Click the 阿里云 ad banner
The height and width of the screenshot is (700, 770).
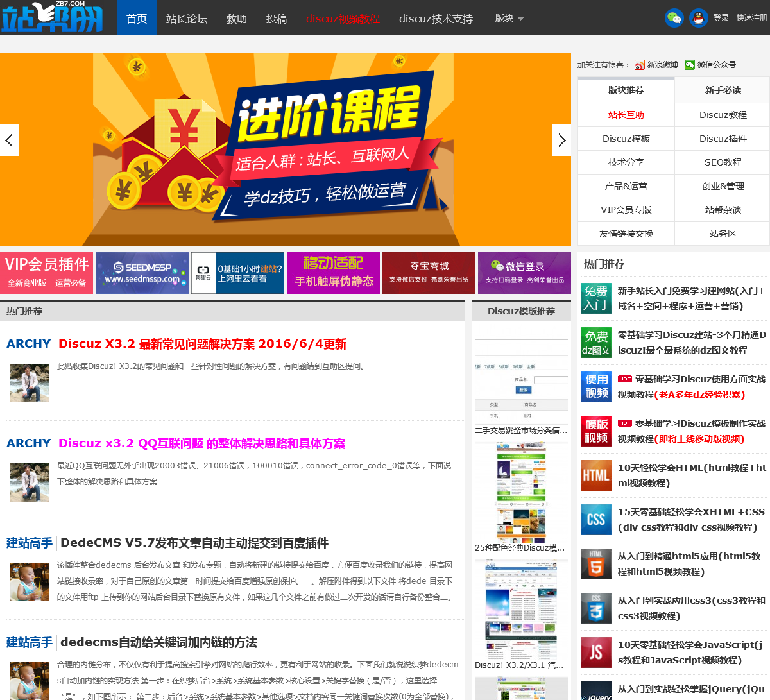point(237,273)
